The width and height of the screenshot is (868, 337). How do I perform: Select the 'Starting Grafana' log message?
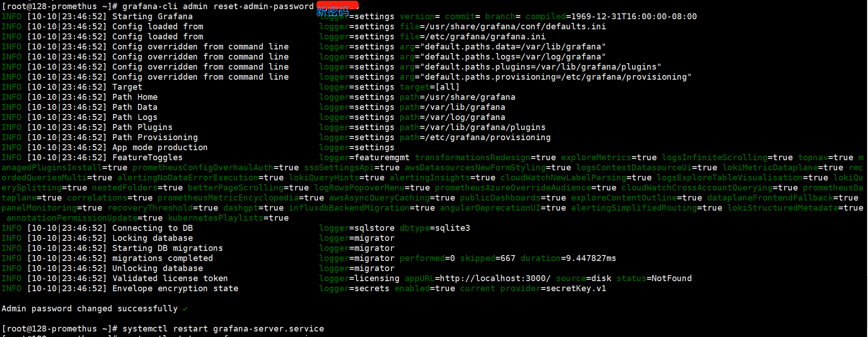point(153,16)
